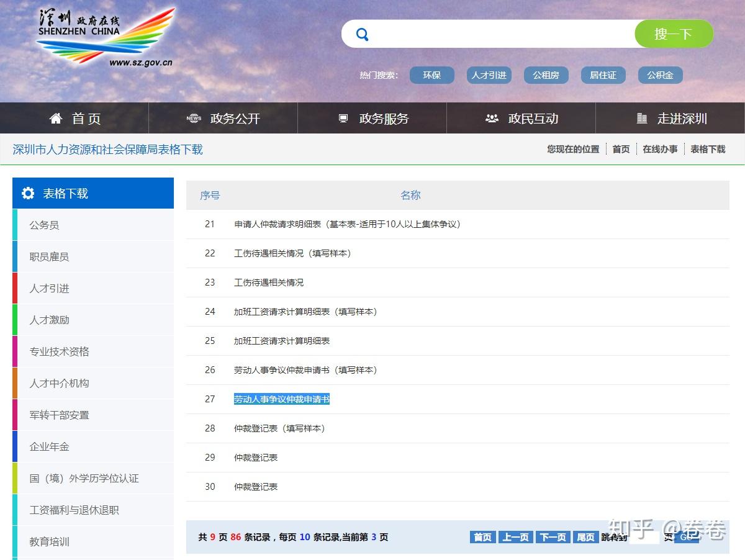Click the news icon beside 政务公开
This screenshot has height=560, width=745.
tap(194, 118)
